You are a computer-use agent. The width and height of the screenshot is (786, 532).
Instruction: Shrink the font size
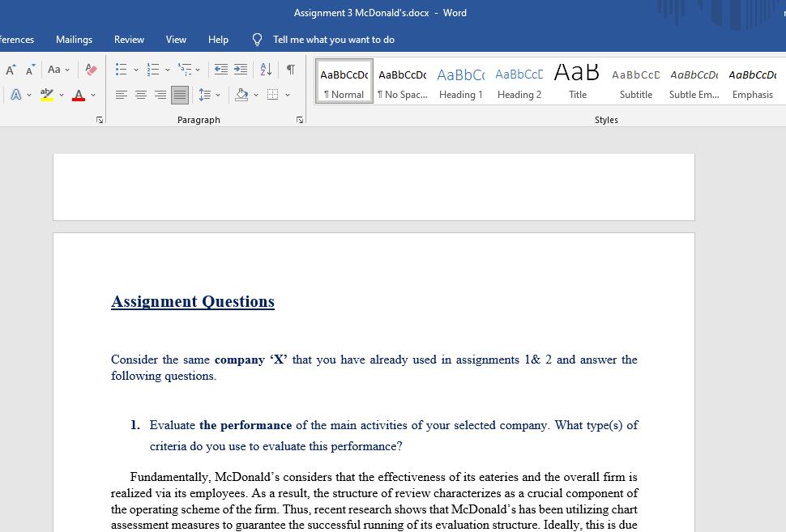[x=31, y=70]
